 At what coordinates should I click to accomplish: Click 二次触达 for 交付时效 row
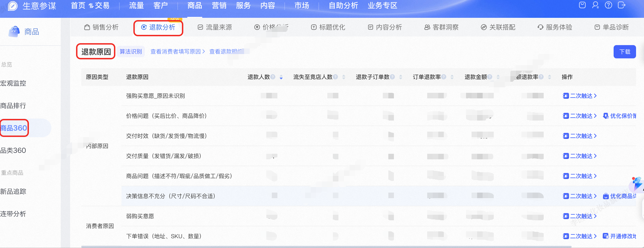(580, 136)
